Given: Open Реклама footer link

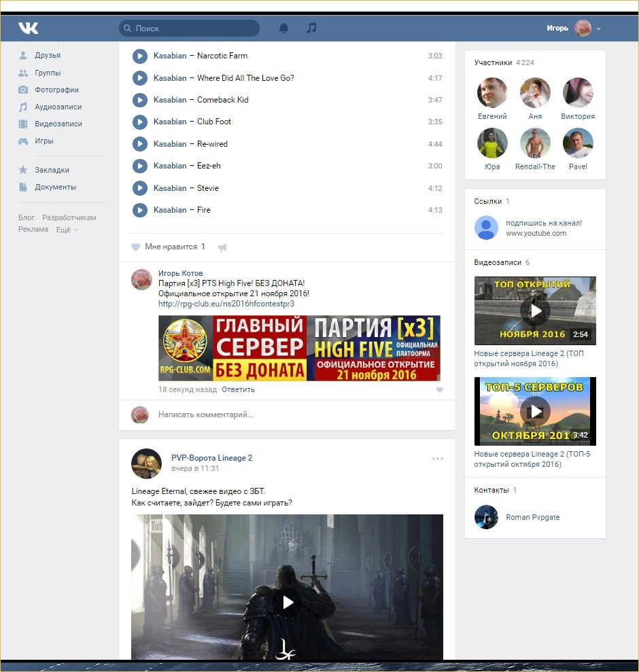Looking at the screenshot, I should point(33,229).
